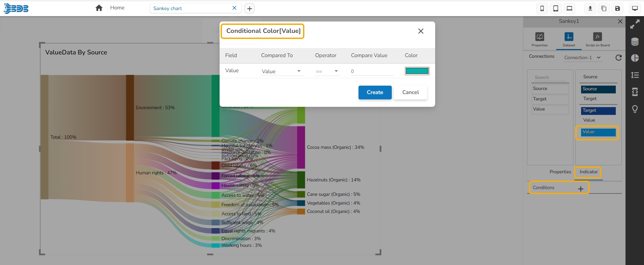Open the preview monitor icon
The height and width of the screenshot is (265, 644).
point(635,8)
